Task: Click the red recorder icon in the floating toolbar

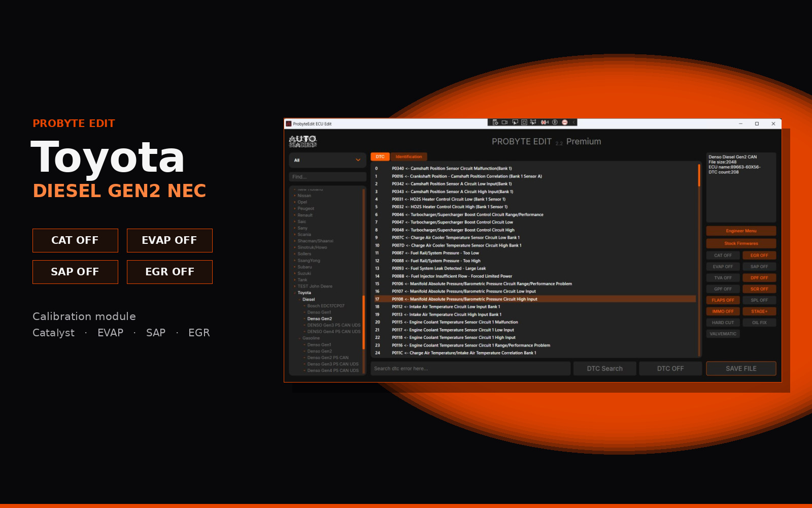Action: 545,122
